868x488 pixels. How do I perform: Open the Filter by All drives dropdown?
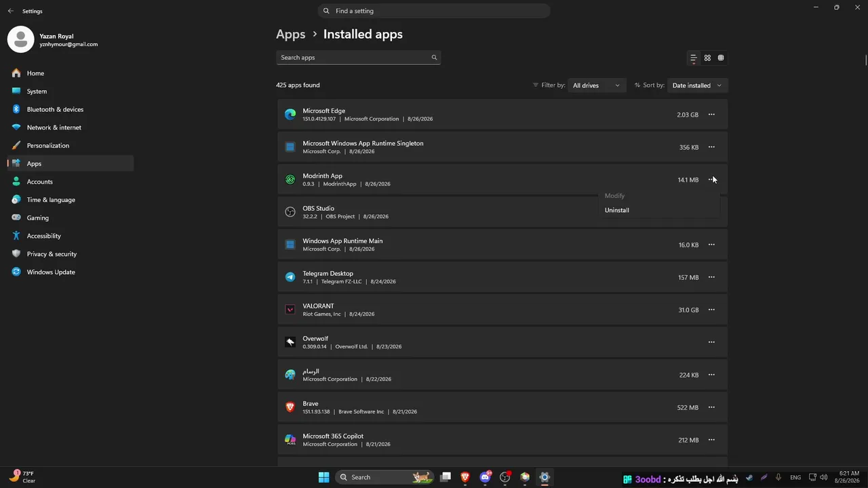(x=596, y=85)
